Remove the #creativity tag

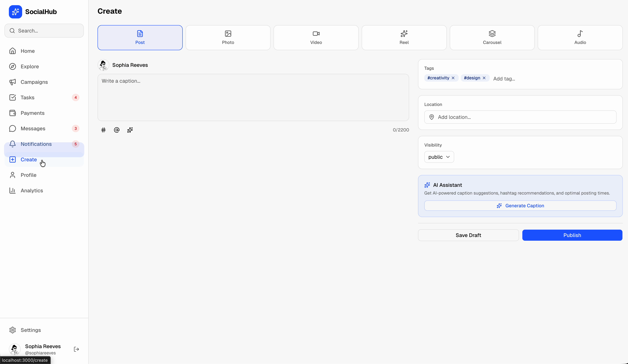tap(453, 78)
